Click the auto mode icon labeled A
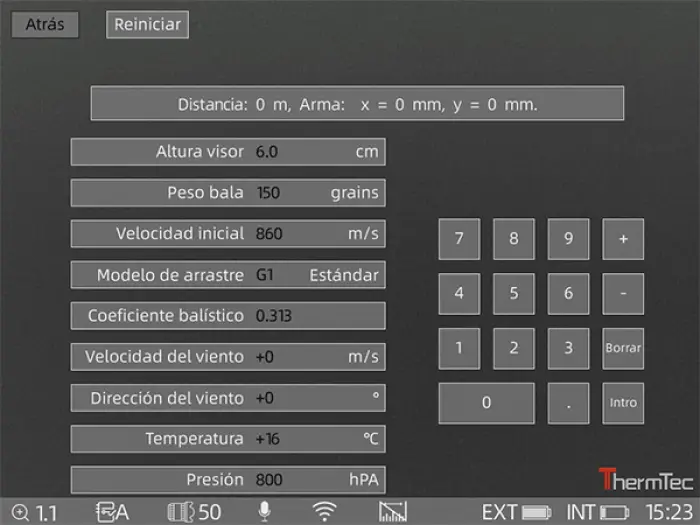The height and width of the screenshot is (525, 700). 112,512
